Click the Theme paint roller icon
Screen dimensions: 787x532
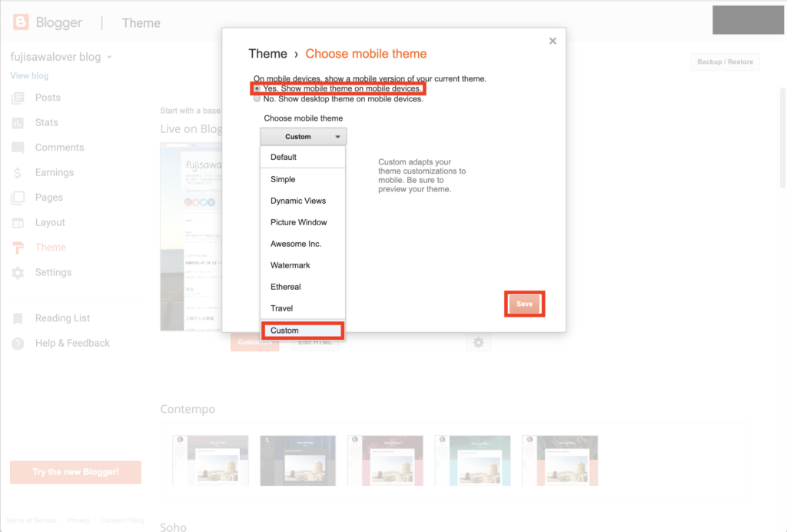pos(18,248)
